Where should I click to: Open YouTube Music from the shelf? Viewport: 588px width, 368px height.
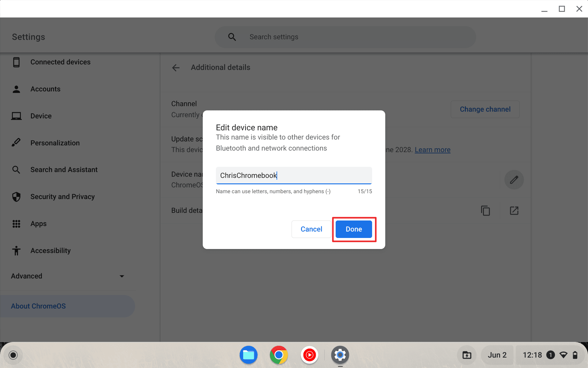pyautogui.click(x=309, y=355)
